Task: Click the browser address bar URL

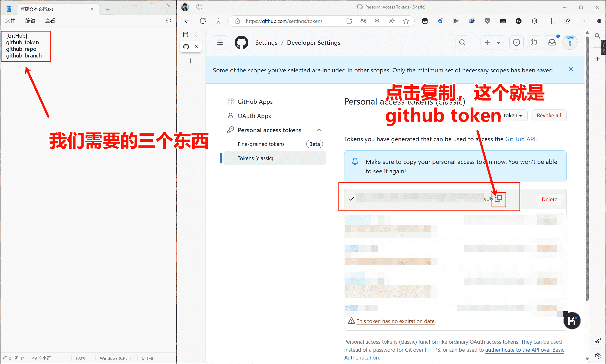Action: coord(284,21)
